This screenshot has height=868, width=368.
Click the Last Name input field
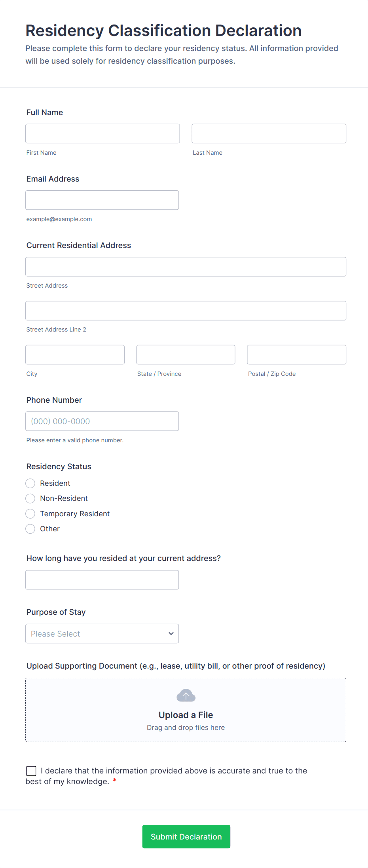point(269,133)
